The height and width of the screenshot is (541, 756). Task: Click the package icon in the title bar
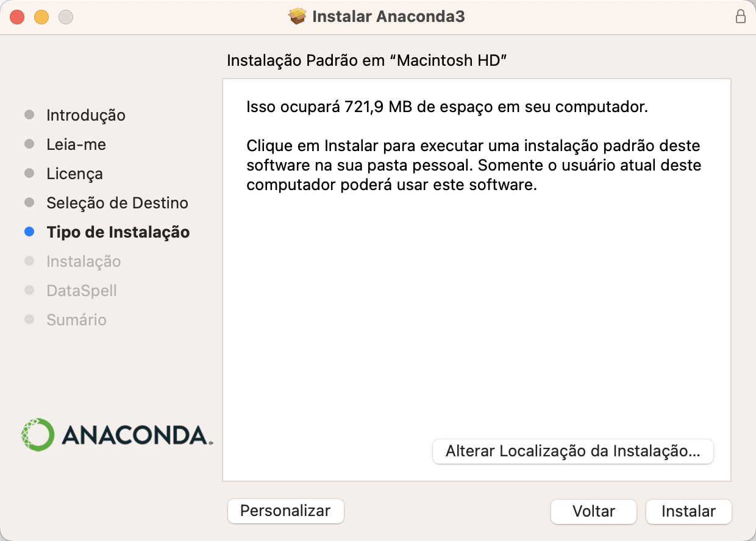click(297, 16)
